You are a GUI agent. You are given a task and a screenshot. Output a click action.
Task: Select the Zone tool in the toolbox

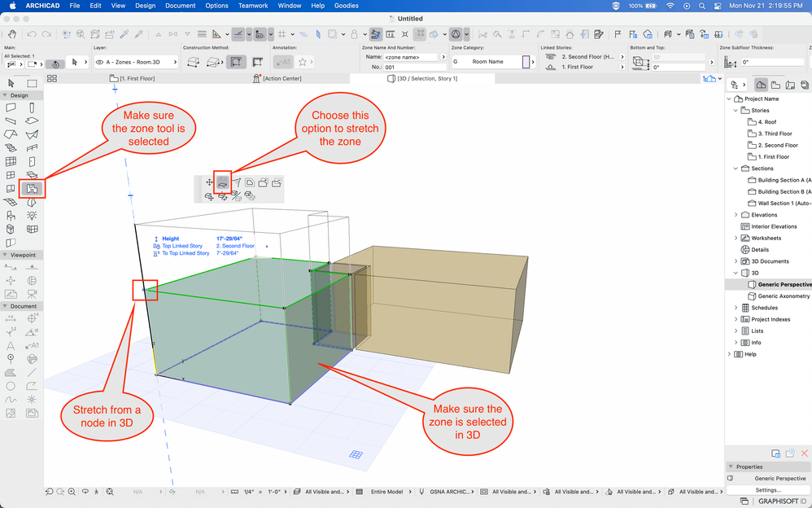(32, 189)
